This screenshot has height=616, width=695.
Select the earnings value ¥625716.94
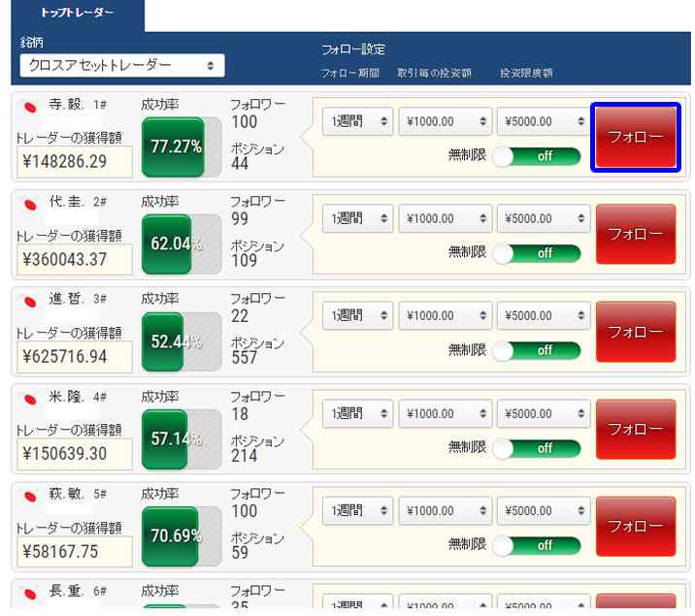click(75, 357)
